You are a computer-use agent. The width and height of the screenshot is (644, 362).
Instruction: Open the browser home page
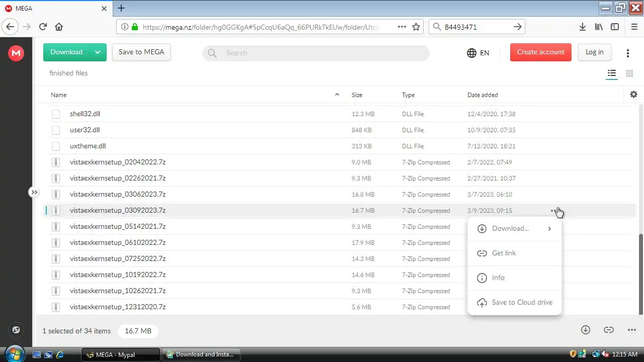59,27
